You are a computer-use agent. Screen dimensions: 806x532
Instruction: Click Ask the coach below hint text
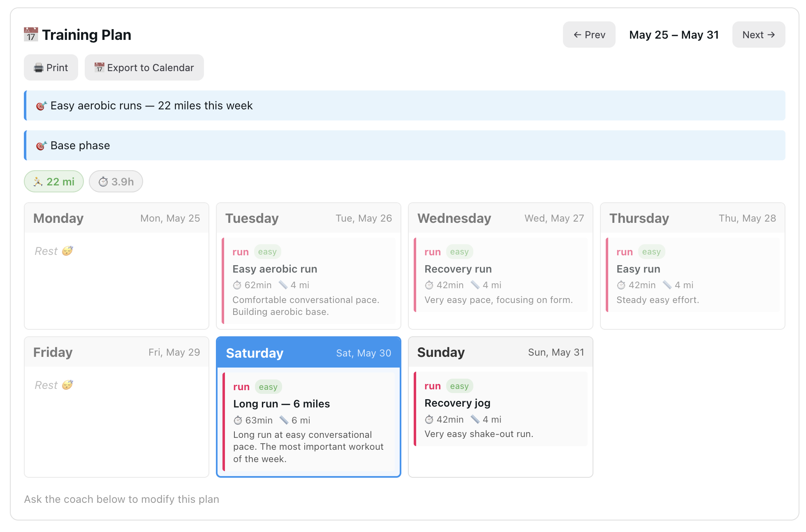pyautogui.click(x=121, y=499)
